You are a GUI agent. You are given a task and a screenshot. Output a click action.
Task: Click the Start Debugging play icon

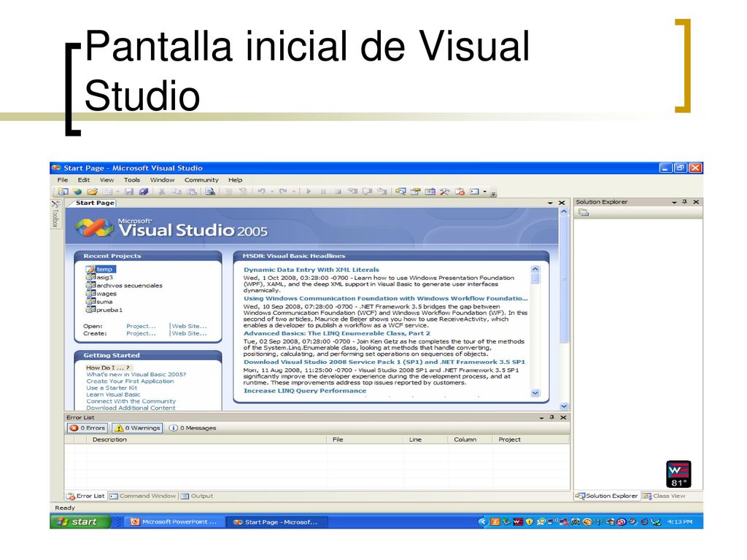click(x=309, y=192)
